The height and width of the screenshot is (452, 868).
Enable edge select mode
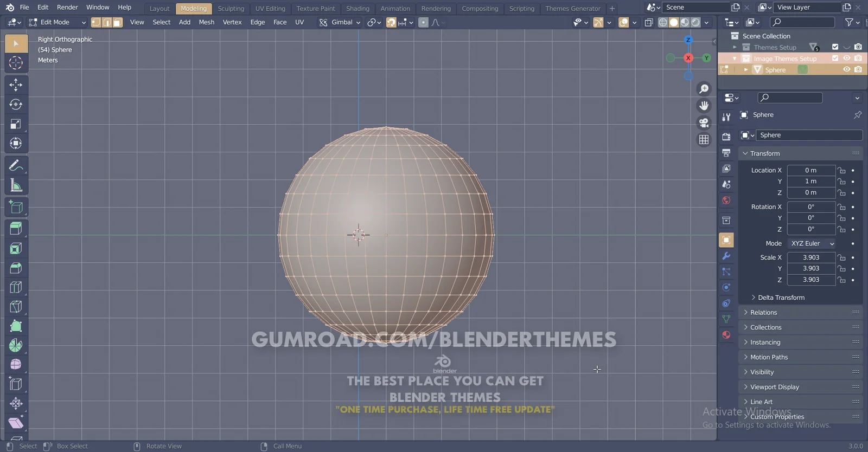tap(107, 22)
